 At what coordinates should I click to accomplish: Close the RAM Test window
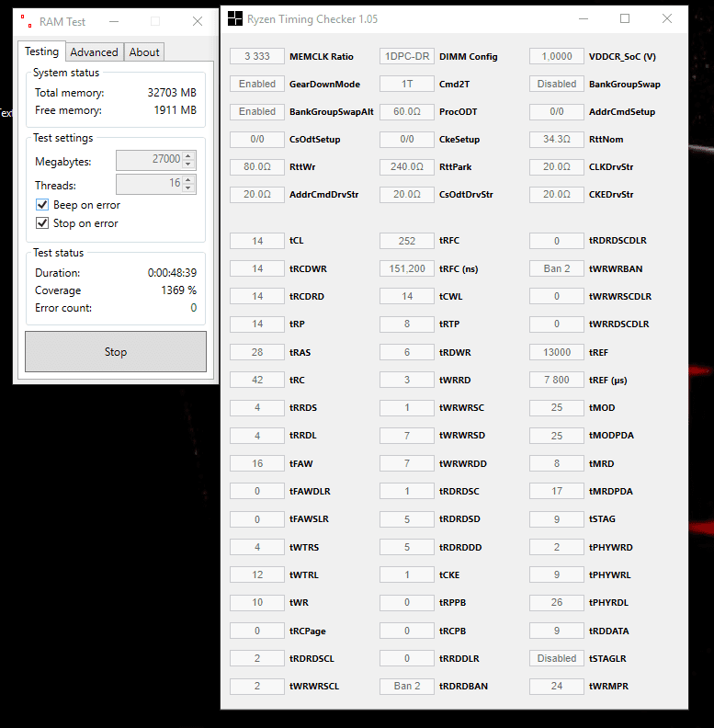point(198,21)
